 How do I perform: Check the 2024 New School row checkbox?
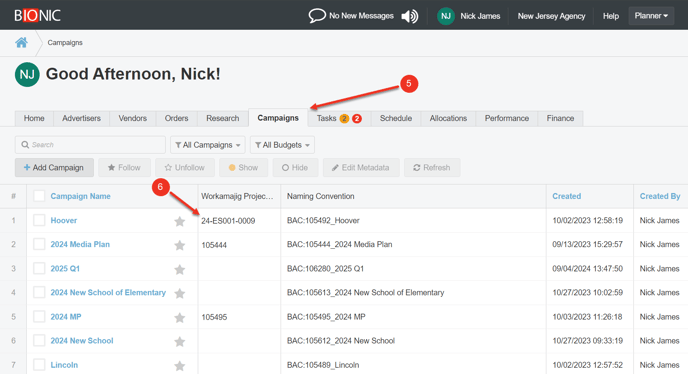39,341
